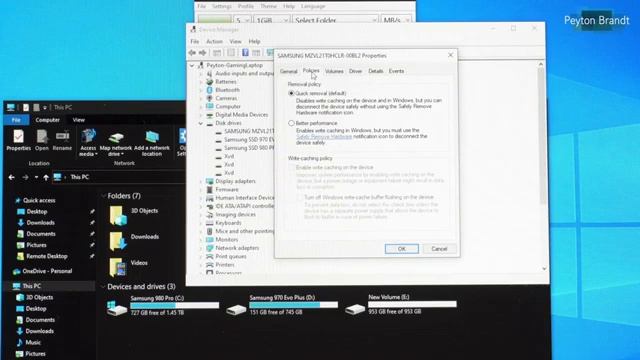Select Videos folder icon
This screenshot has width=640, height=360.
click(118, 267)
